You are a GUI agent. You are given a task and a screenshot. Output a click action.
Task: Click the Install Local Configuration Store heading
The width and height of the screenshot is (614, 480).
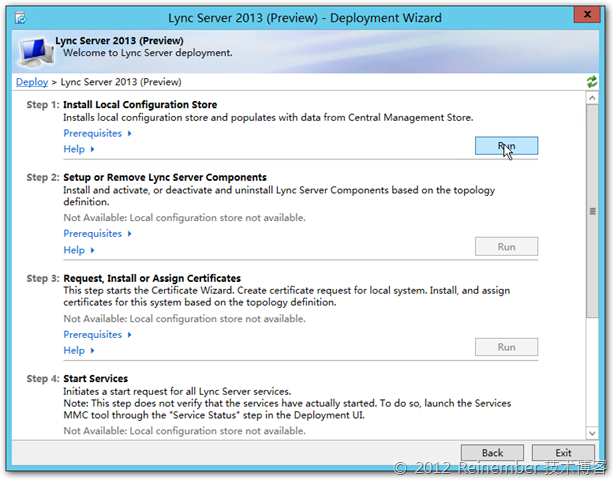(x=140, y=105)
